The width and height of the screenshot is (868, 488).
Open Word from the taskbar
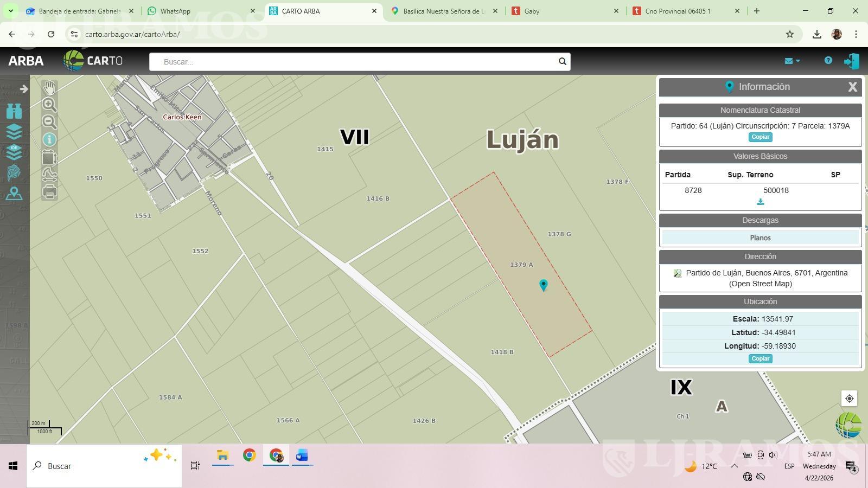click(302, 455)
